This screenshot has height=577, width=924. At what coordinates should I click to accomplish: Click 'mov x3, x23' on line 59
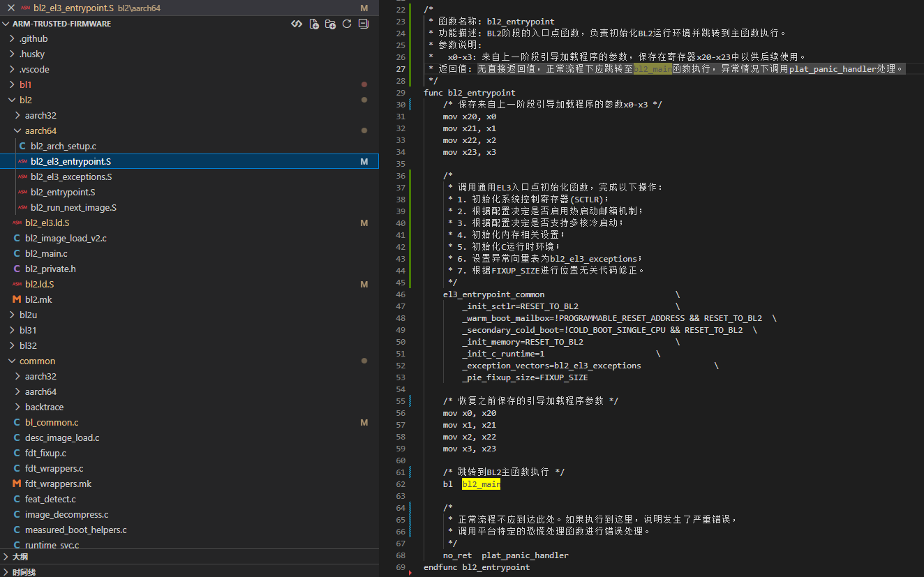pos(470,449)
